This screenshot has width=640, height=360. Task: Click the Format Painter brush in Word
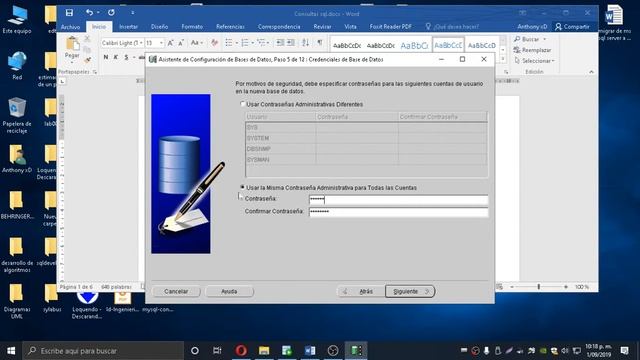[87, 60]
